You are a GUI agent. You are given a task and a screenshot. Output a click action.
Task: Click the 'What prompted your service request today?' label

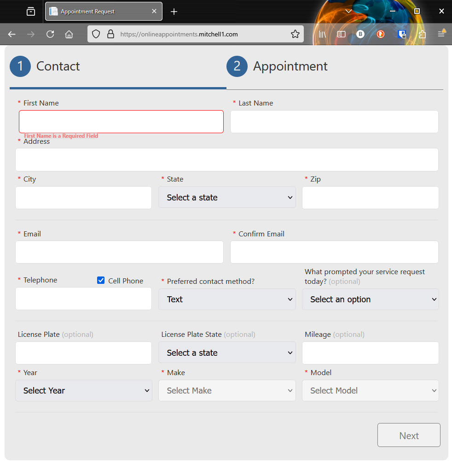[x=365, y=276]
